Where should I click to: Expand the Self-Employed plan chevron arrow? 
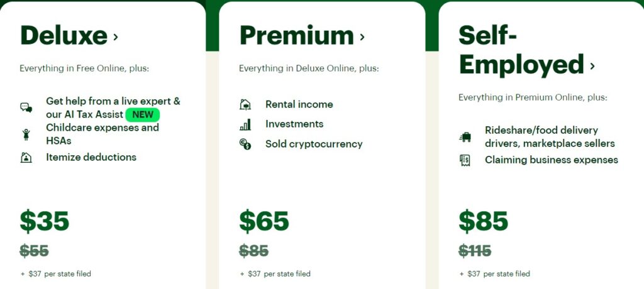[592, 66]
